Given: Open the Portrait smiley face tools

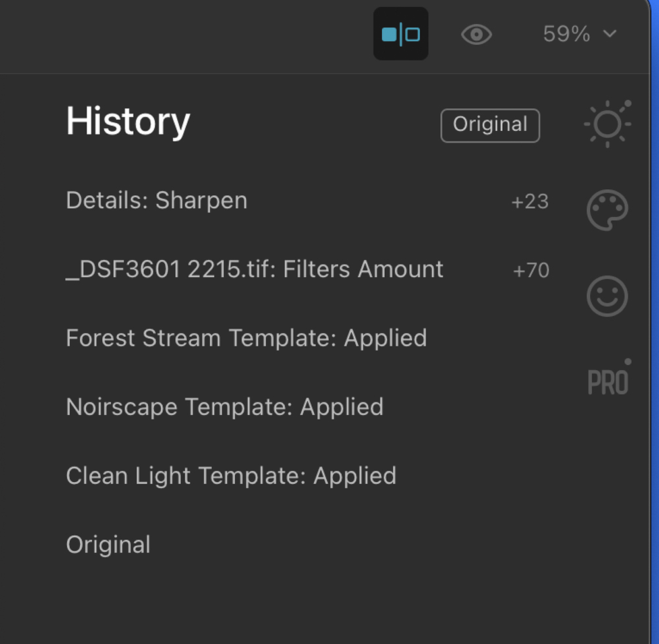Looking at the screenshot, I should coord(608,296).
